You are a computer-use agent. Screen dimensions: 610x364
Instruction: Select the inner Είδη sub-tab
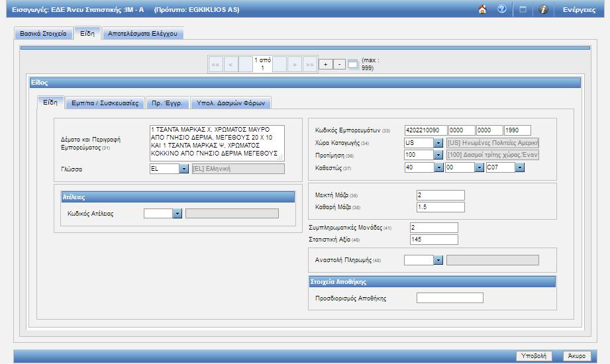pyautogui.click(x=50, y=103)
